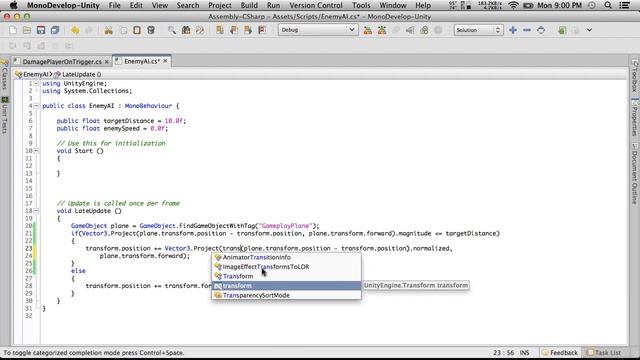Click the green door toolbar icon
640x360 pixels.
point(562,30)
